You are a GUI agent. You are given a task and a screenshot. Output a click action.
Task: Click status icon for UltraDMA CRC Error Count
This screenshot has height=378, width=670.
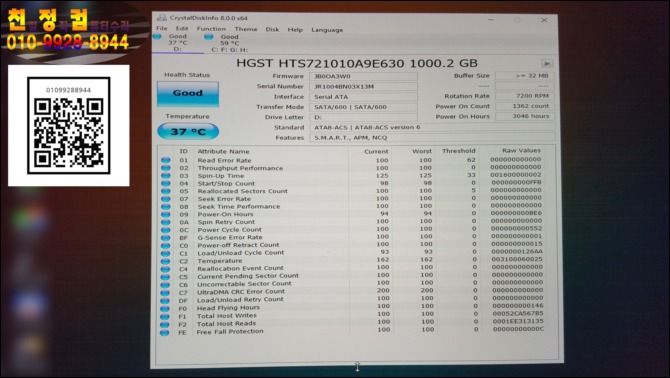pos(165,293)
